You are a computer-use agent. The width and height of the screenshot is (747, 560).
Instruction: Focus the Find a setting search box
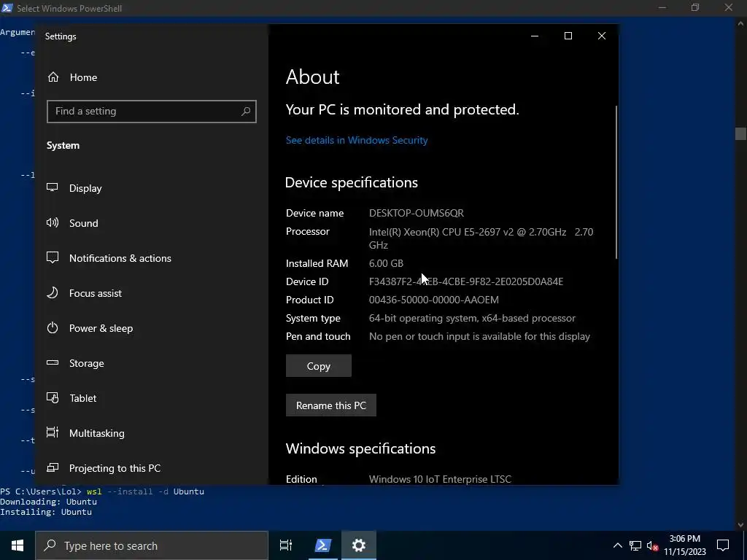tap(152, 112)
